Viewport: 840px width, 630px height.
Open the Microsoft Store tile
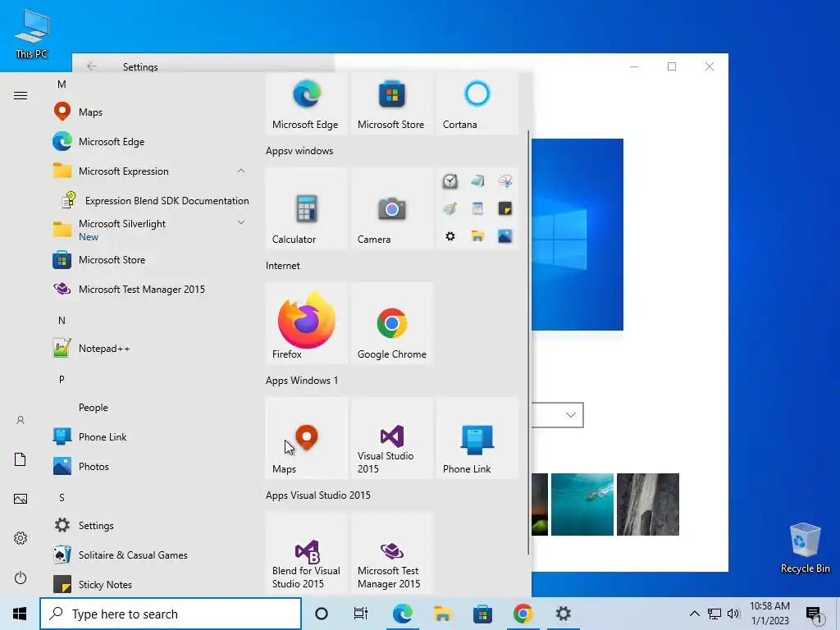391,103
